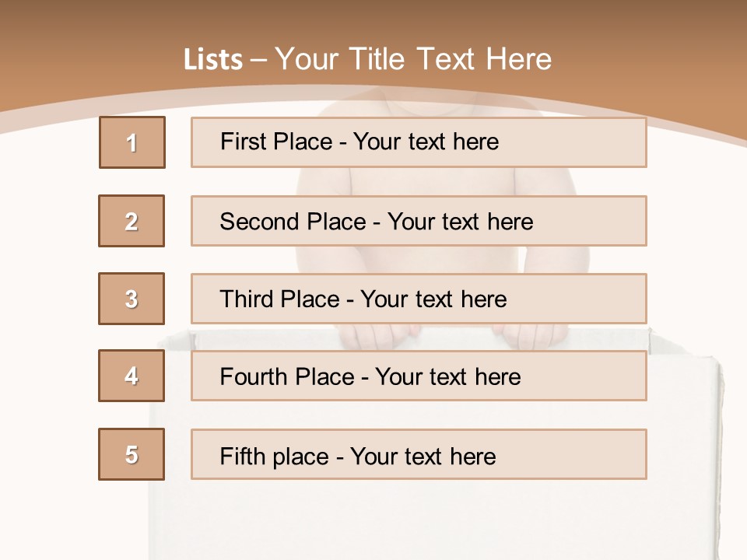
Task: Select the 'First Place - Your text here' bar
Action: (x=419, y=142)
